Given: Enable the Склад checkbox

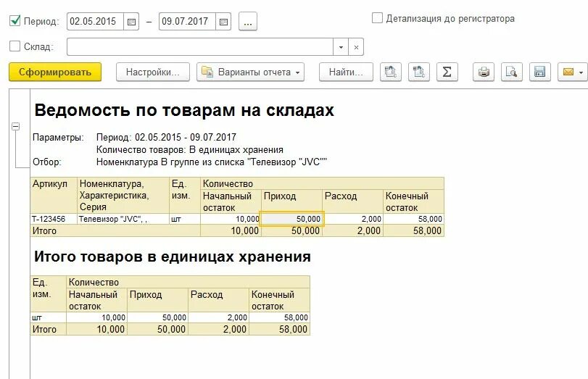Looking at the screenshot, I should (15, 46).
